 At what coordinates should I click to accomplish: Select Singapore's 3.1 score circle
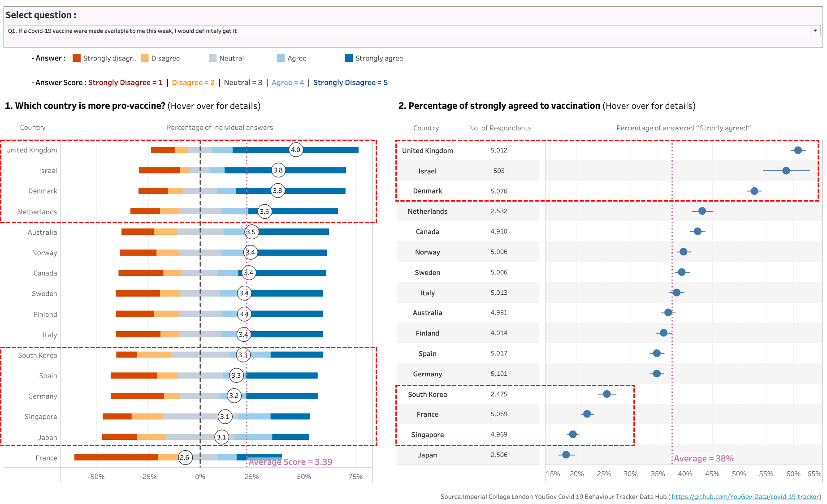tap(225, 417)
